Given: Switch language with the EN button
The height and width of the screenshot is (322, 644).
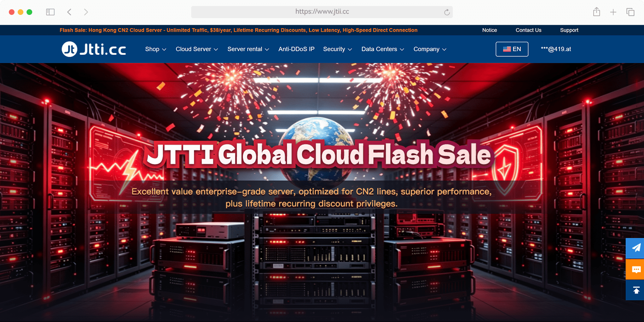Looking at the screenshot, I should point(512,49).
